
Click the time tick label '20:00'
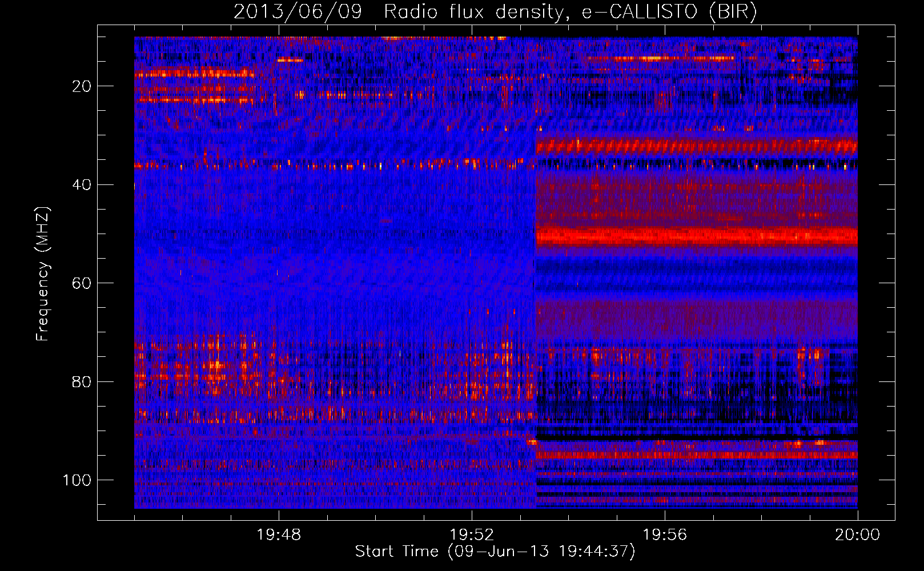click(x=858, y=535)
